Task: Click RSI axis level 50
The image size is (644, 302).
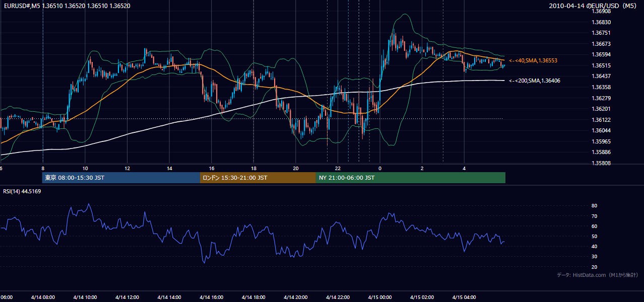Action: 595,236
